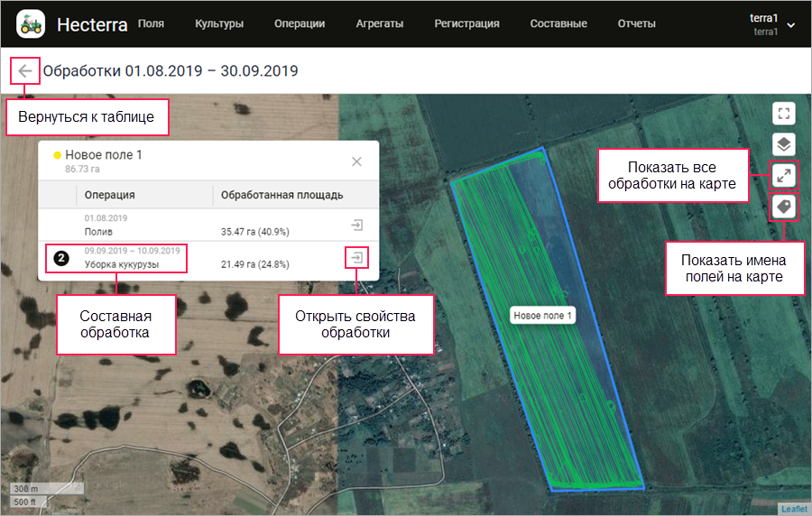The height and width of the screenshot is (516, 812).
Task: Go to the Операции section
Action: tap(300, 23)
